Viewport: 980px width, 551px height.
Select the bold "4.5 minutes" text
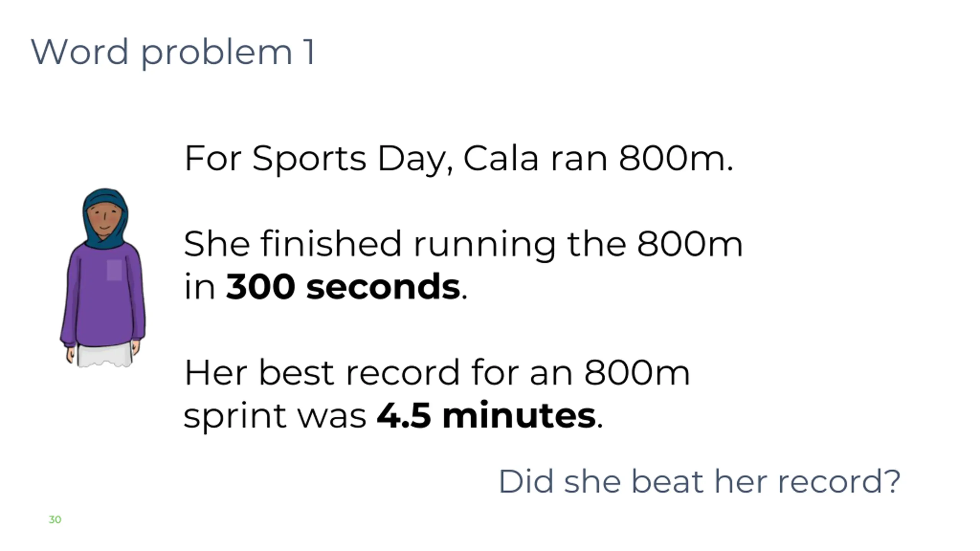(486, 416)
